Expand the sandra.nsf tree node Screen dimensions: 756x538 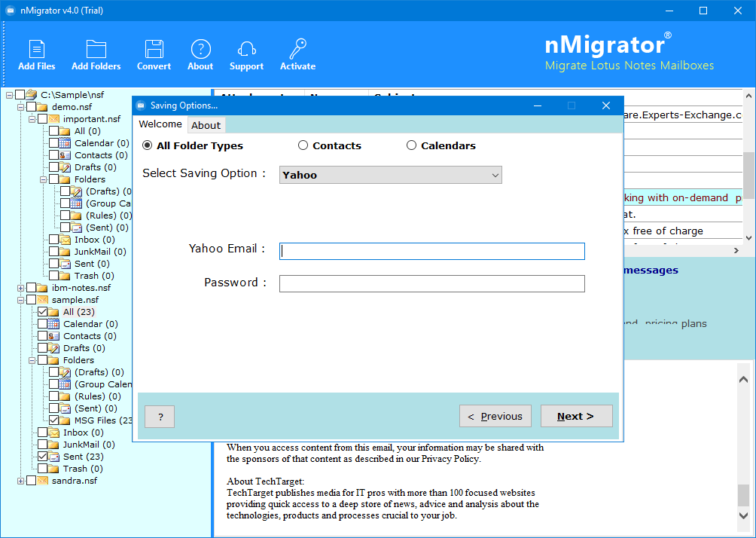[x=21, y=481]
